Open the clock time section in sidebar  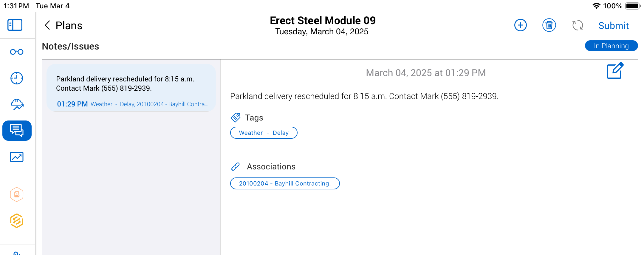click(17, 78)
